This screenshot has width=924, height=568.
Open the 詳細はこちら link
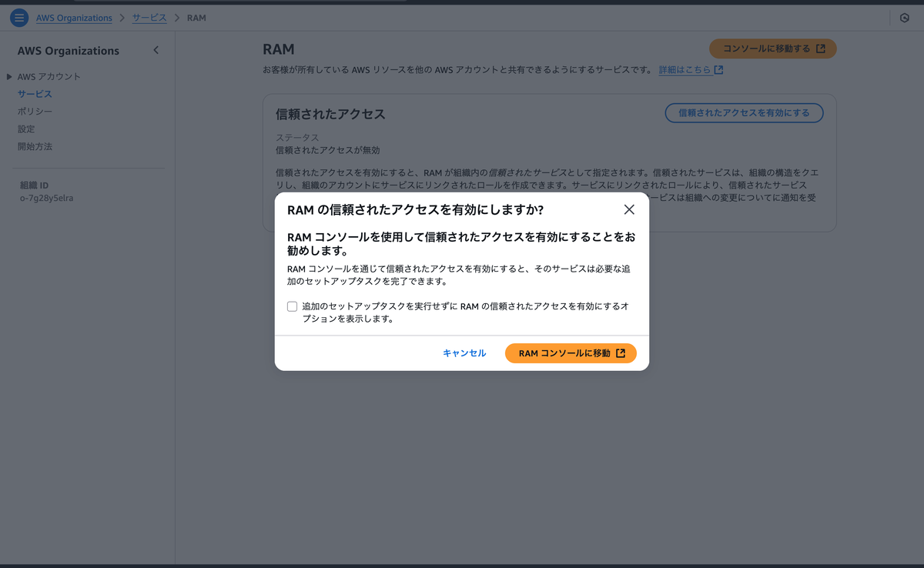pyautogui.click(x=691, y=70)
